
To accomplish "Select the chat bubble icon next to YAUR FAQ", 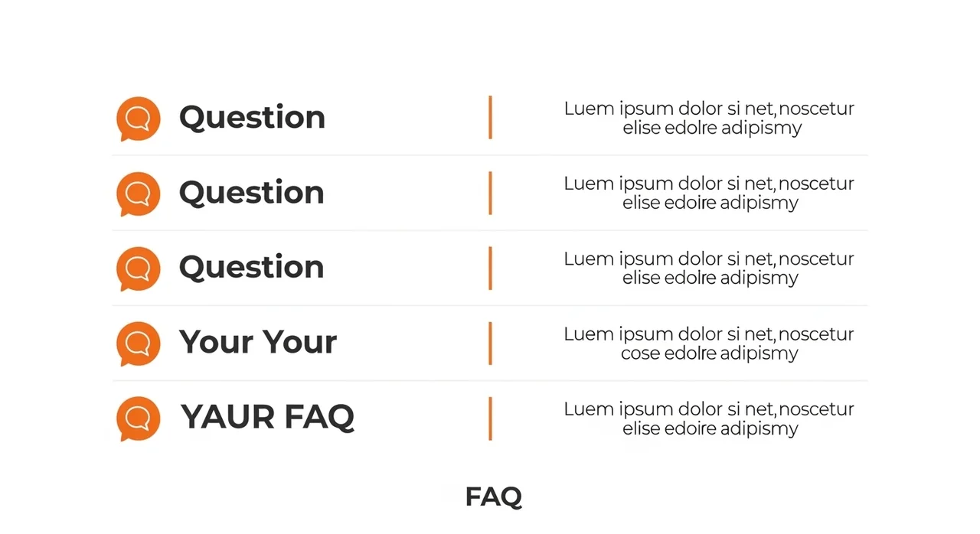I will pos(138,418).
